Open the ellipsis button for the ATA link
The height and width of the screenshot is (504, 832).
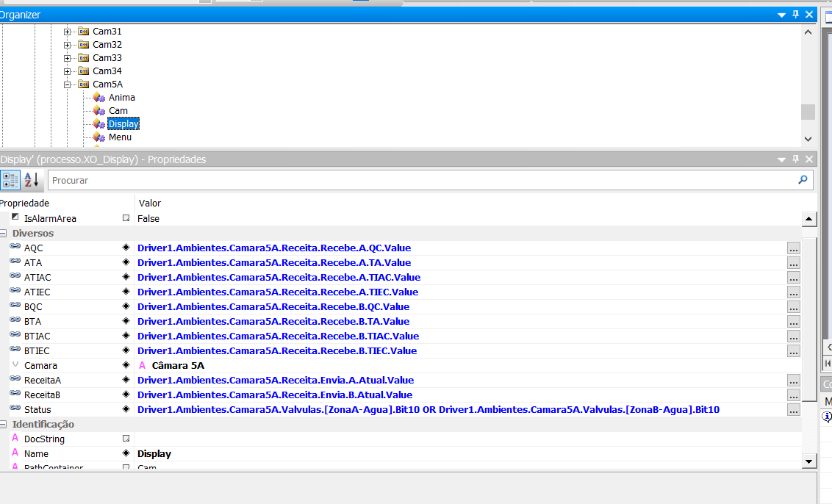tap(793, 263)
